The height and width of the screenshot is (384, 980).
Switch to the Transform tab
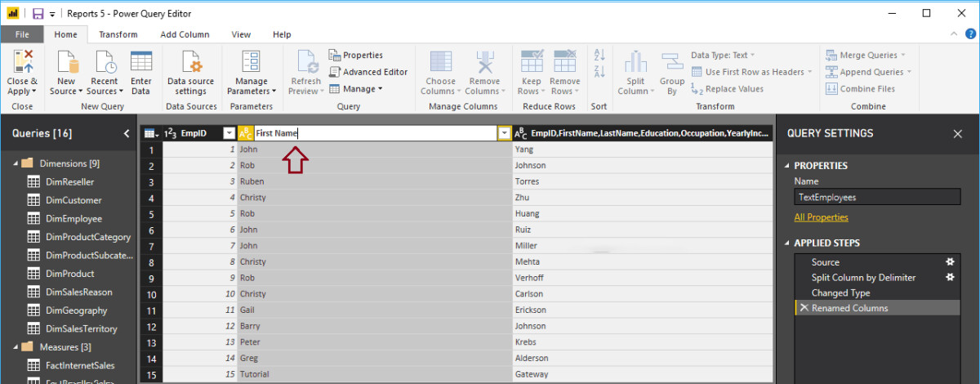pos(118,34)
